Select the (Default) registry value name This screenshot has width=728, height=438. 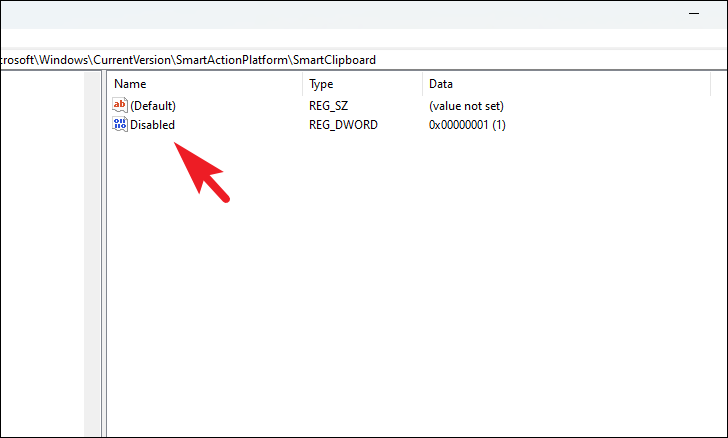(153, 106)
